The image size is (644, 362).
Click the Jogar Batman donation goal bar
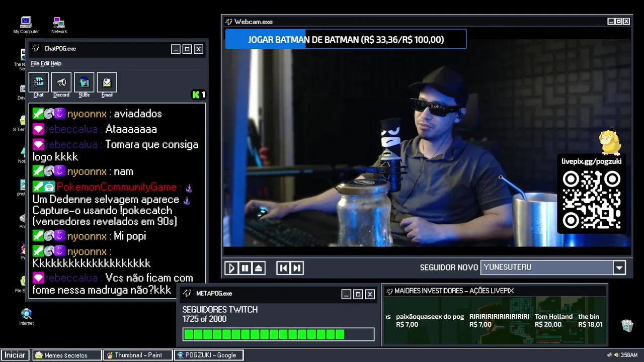[x=346, y=39]
